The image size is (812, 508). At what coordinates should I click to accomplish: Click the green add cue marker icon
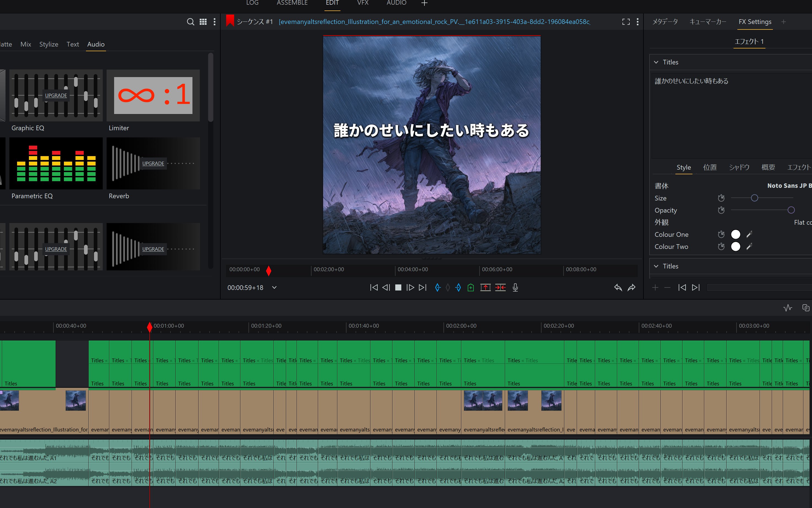click(x=470, y=288)
